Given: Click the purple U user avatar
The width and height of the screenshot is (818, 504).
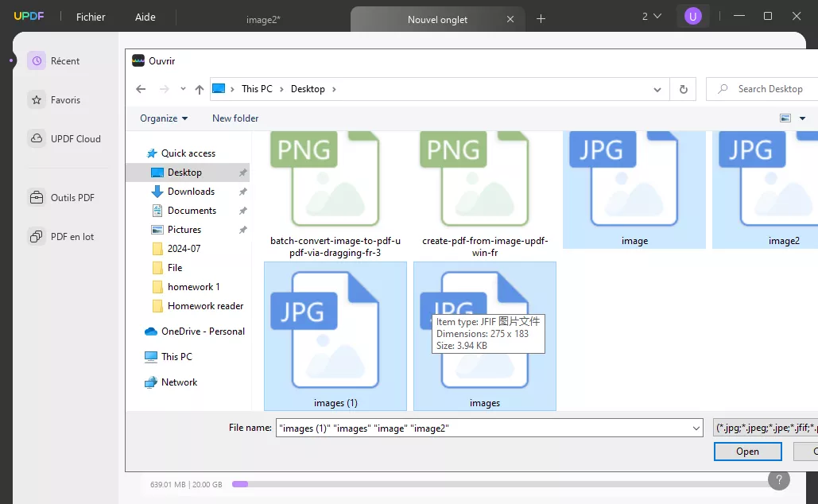Looking at the screenshot, I should tap(692, 16).
